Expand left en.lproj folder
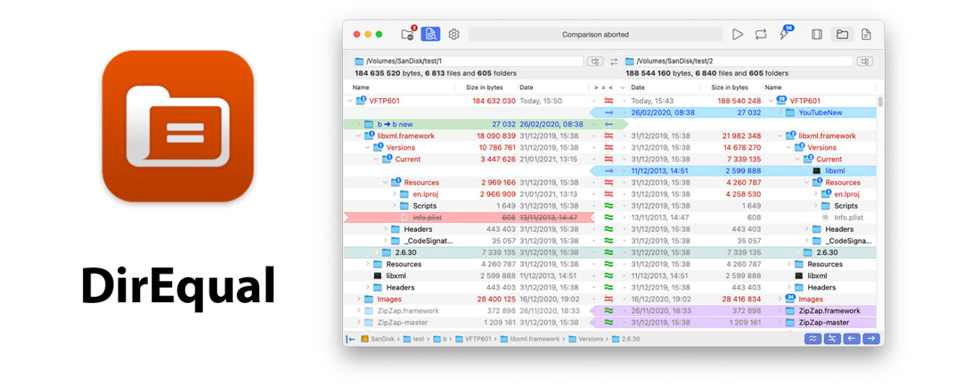The width and height of the screenshot is (980, 386). point(394,194)
